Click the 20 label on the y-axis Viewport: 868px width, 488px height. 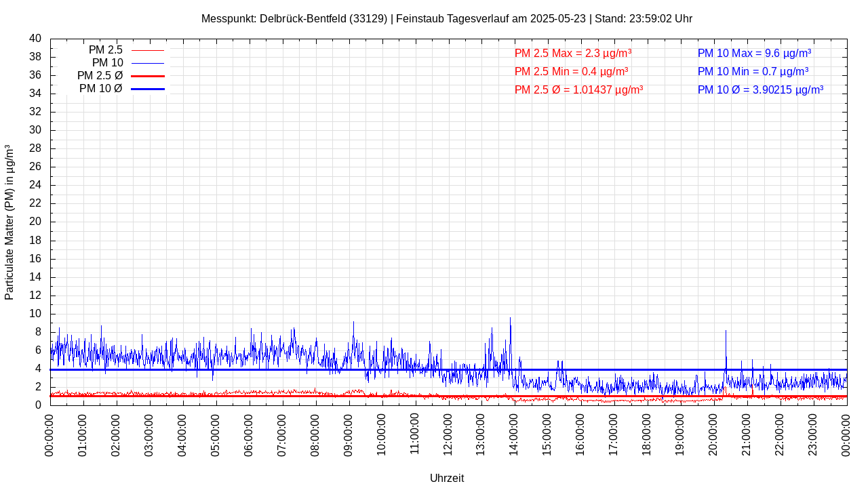(35, 222)
